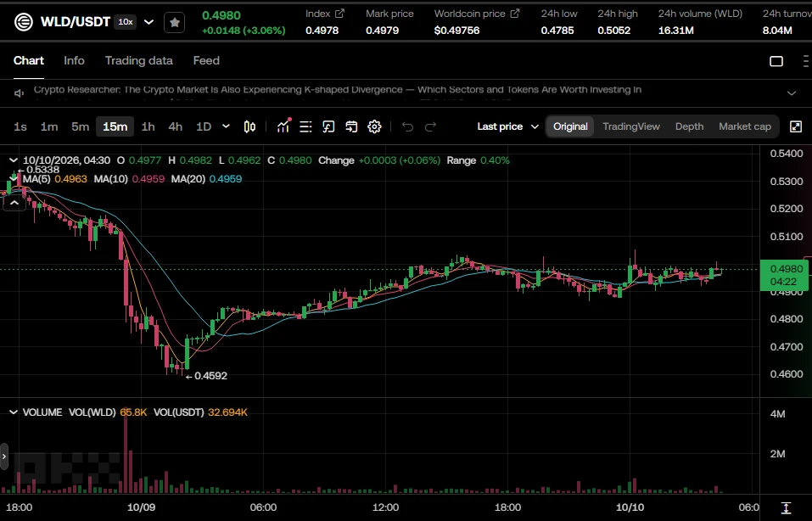Click the 10x leverage badge
The image size is (812, 521).
click(x=126, y=22)
